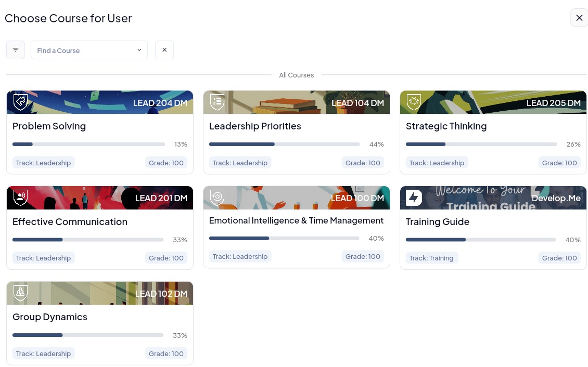
Task: Click the Problem Solving shield badge icon
Action: [20, 102]
